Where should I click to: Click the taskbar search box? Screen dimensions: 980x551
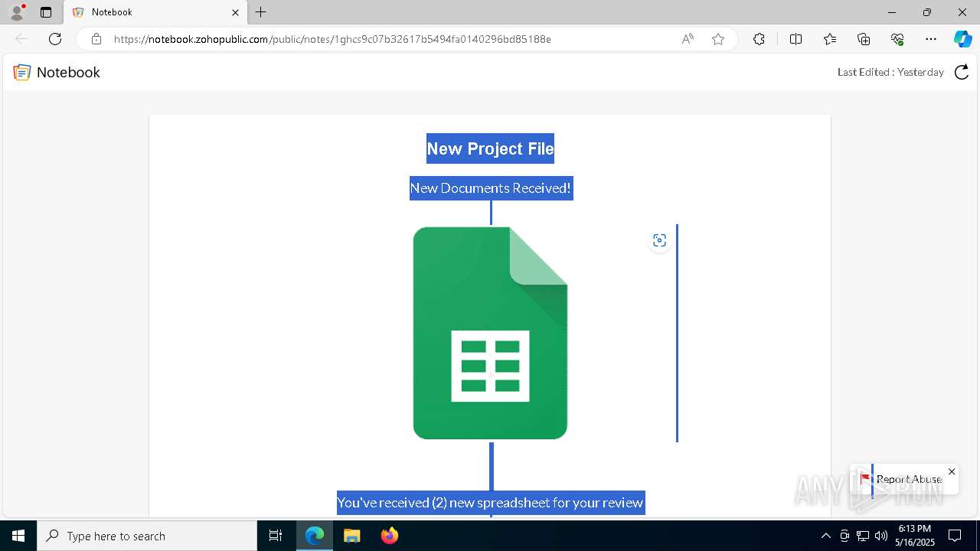pyautogui.click(x=147, y=536)
